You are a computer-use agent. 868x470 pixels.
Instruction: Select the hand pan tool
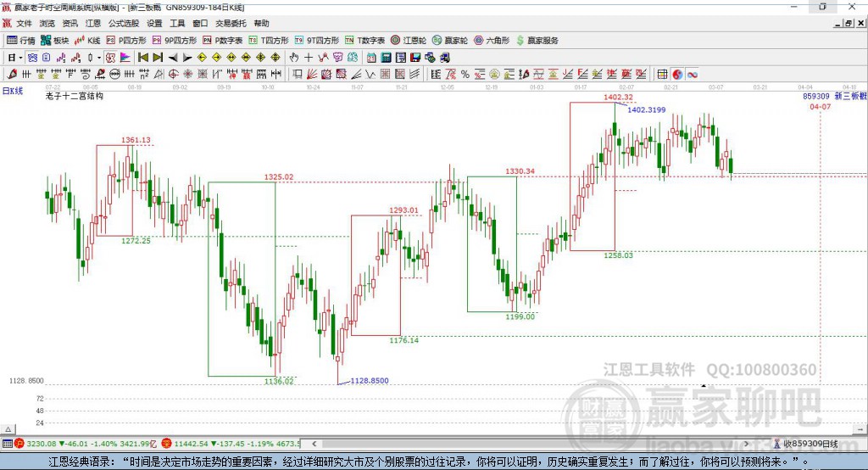tap(294, 58)
